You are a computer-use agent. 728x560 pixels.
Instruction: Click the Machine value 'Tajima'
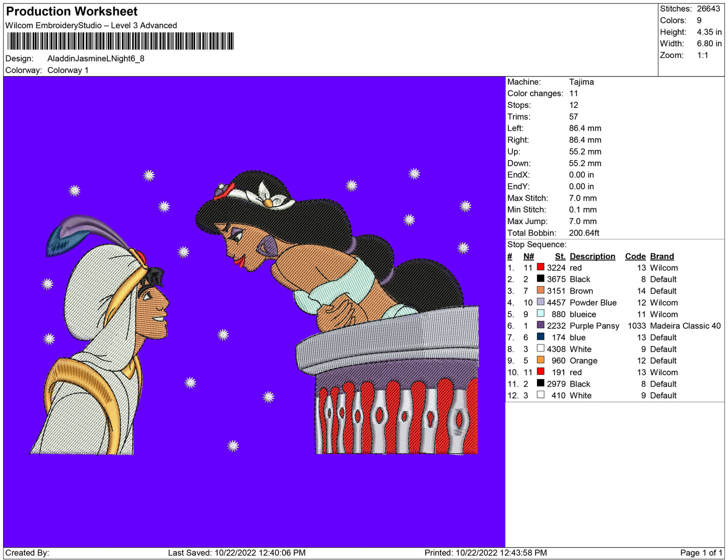coord(581,82)
